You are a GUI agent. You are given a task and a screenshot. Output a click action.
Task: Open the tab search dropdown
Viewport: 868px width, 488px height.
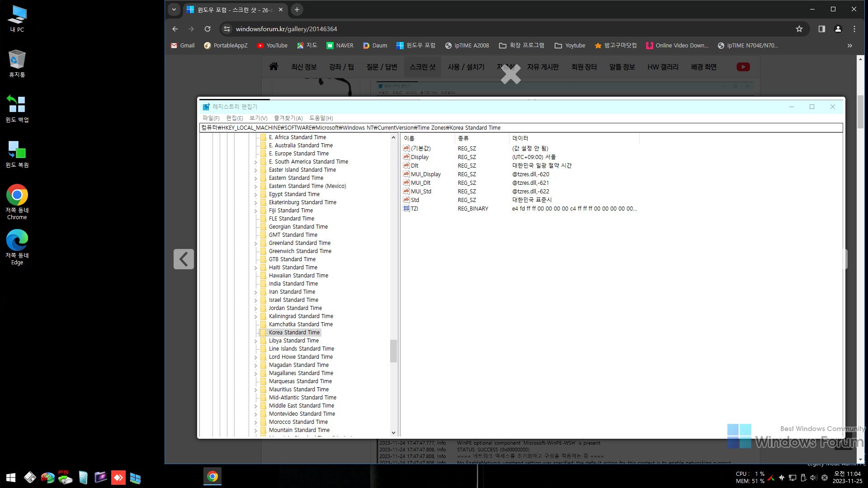pyautogui.click(x=174, y=9)
